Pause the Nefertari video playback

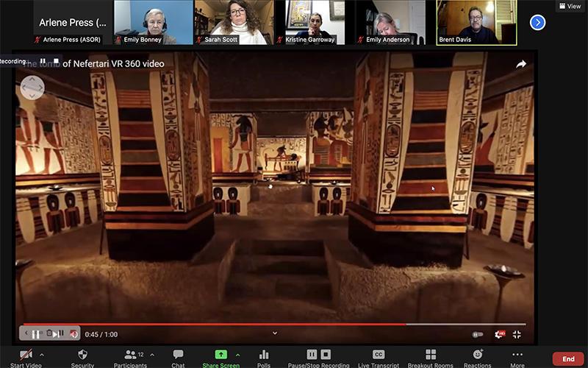pyautogui.click(x=35, y=334)
